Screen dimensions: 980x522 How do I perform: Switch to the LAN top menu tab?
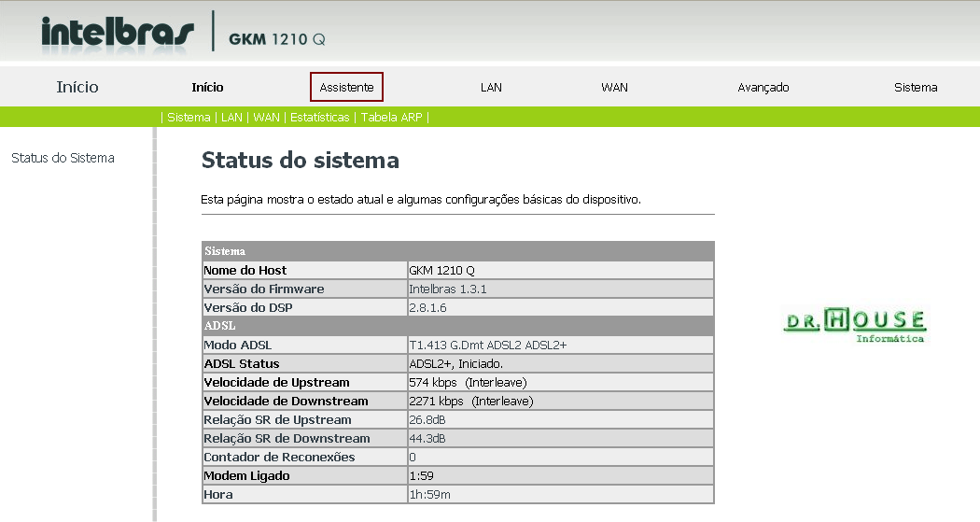[491, 88]
